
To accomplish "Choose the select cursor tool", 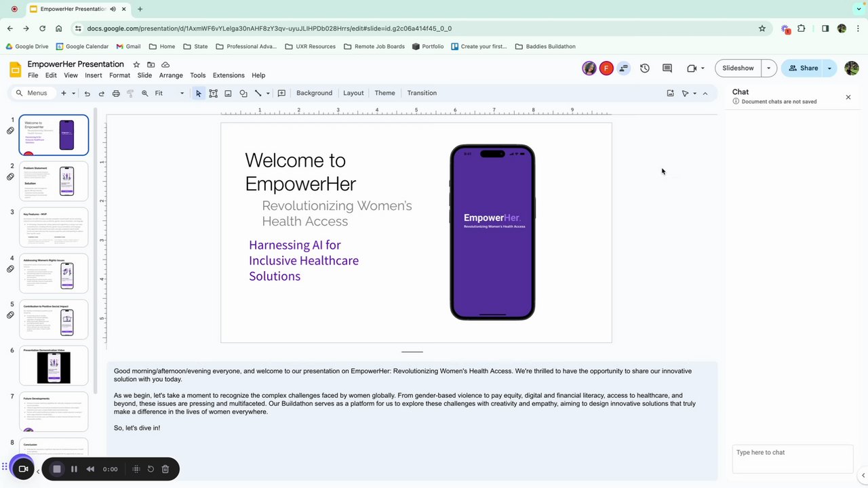I will [199, 94].
